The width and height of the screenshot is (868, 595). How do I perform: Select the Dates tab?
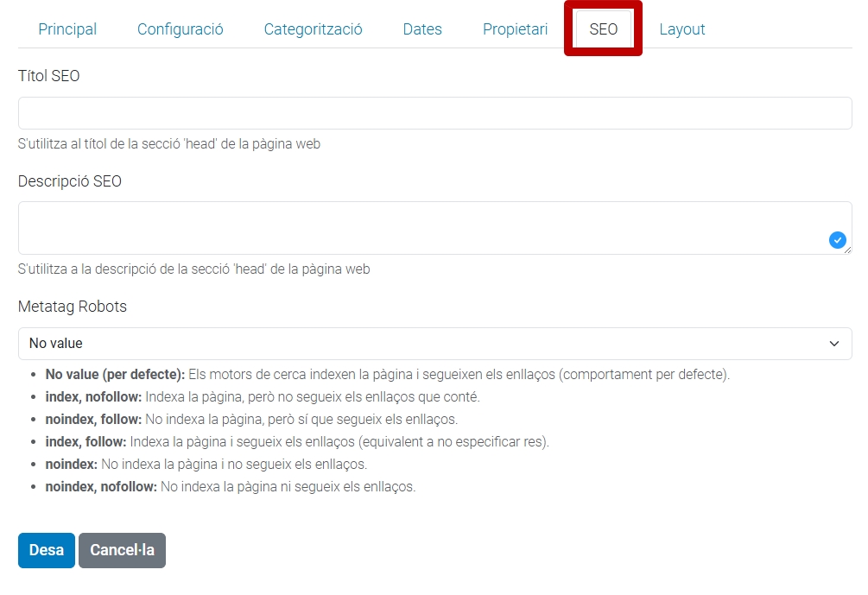(x=422, y=29)
